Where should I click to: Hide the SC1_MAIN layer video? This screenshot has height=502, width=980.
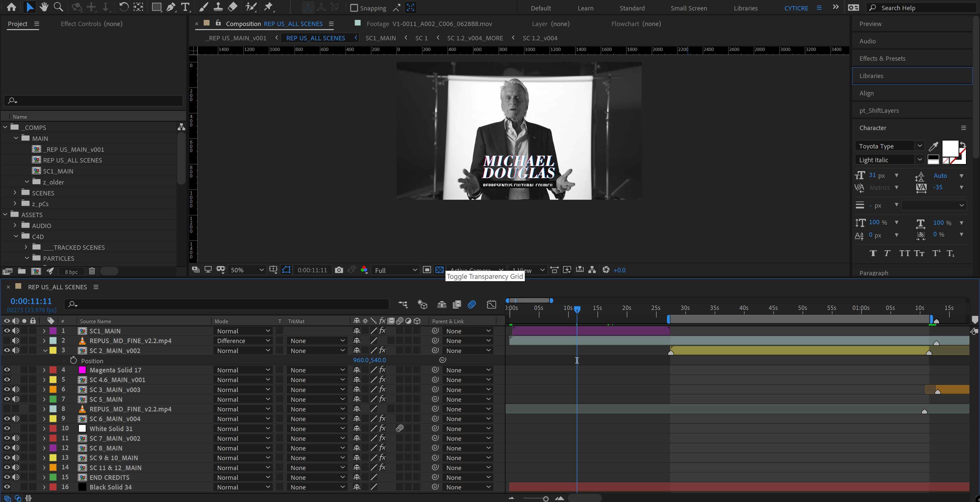pos(7,331)
